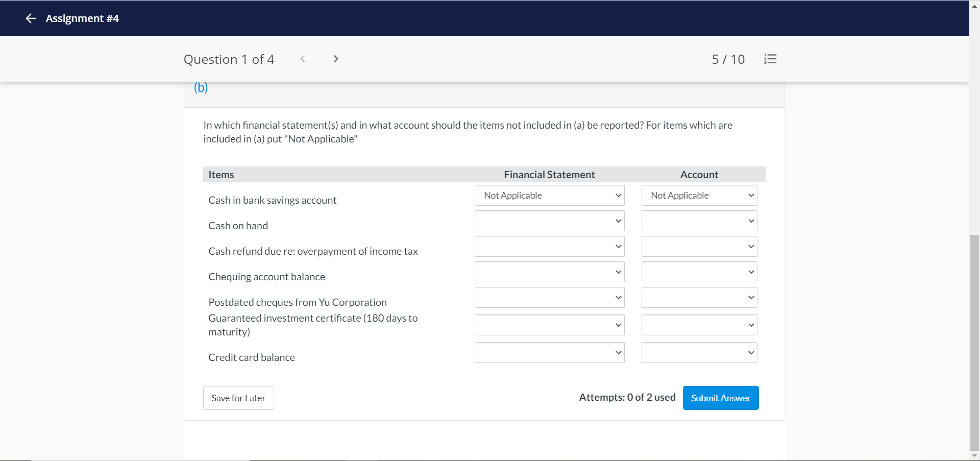980x461 pixels.
Task: Open Account dropdown for Cash in bank savings account
Action: (699, 196)
